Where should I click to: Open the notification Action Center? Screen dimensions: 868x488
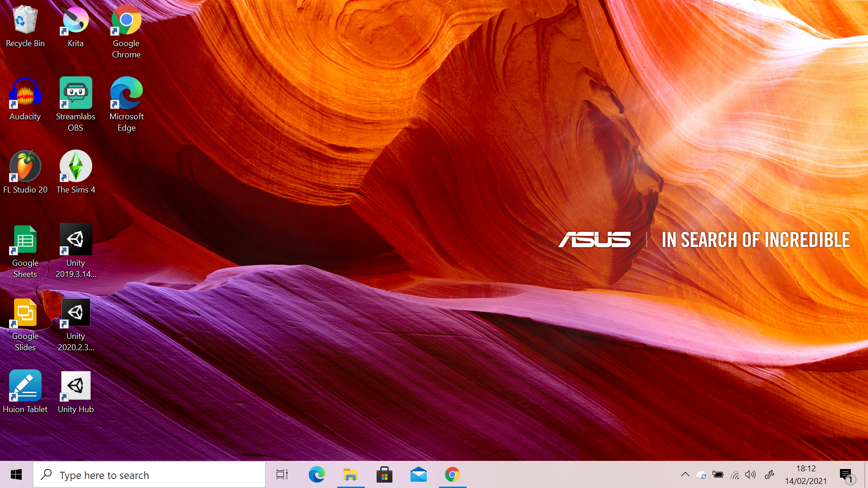click(x=846, y=474)
